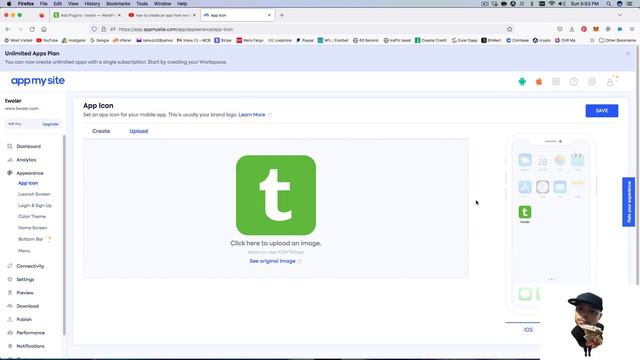This screenshot has height=360, width=640.
Task: Click 'Click here to upload an image'
Action: pyautogui.click(x=276, y=243)
